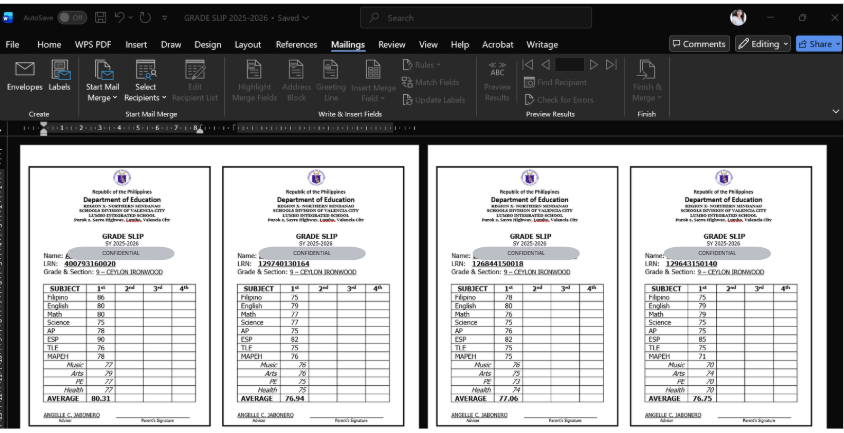Click the Undo arrow icon
844x433 pixels.
coord(119,18)
